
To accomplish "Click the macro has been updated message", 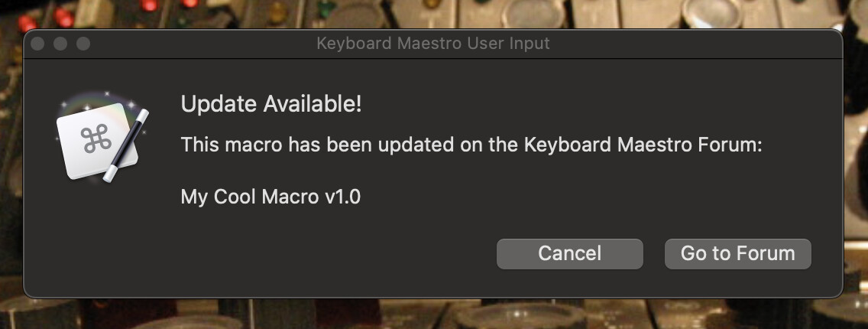I will (471, 145).
